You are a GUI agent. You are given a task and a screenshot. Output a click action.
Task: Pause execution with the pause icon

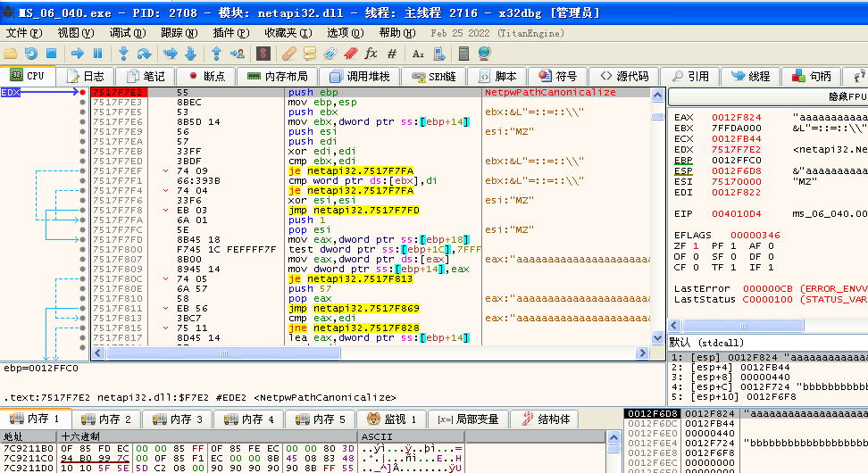tap(97, 54)
